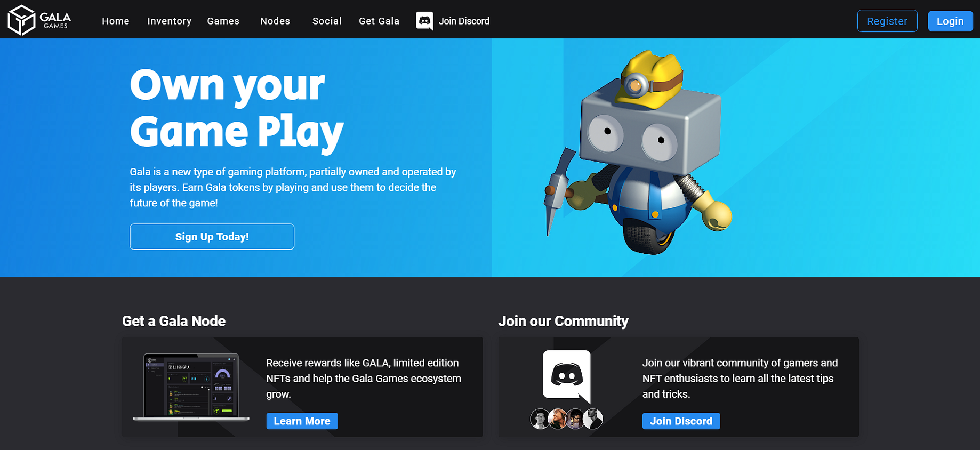Click the Discord icon in navigation bar
This screenshot has width=980, height=450.
(x=424, y=21)
